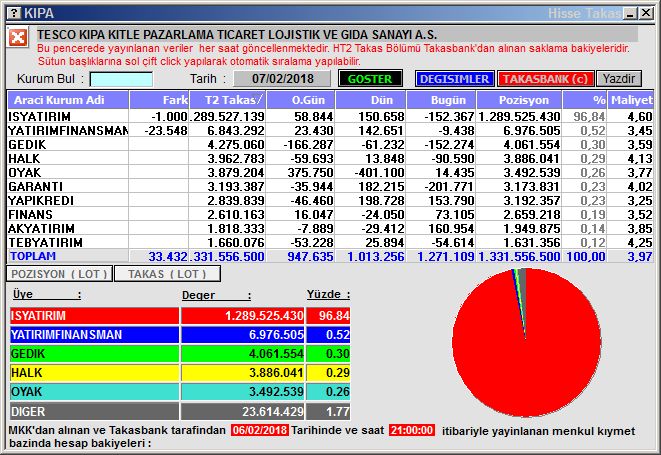Sort by Maliyet column header
Image resolution: width=661 pixels, height=455 pixels.
(631, 100)
